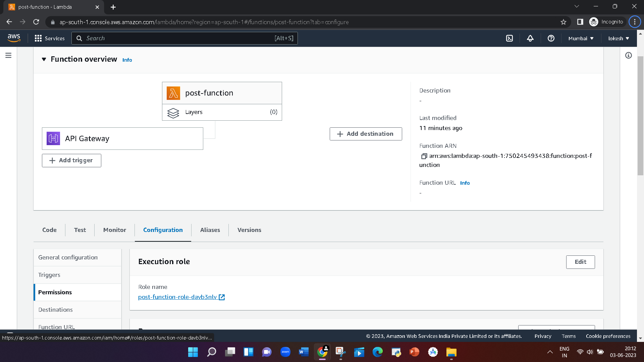Open the lokesh account menu
Screen dimensions: 644x362
coord(618,38)
